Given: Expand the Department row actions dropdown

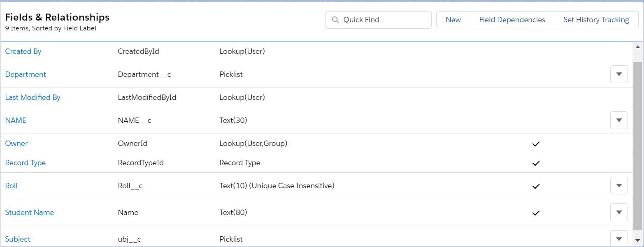Looking at the screenshot, I should point(619,74).
